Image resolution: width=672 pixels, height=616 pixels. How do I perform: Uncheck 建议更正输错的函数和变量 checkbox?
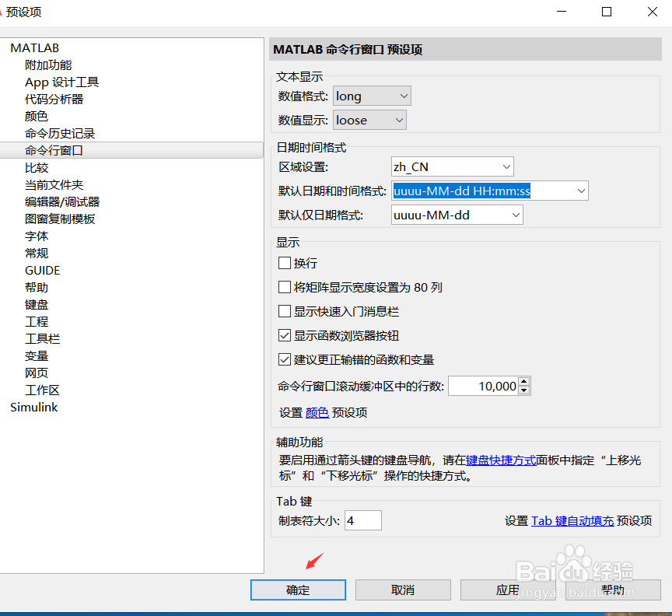(285, 359)
